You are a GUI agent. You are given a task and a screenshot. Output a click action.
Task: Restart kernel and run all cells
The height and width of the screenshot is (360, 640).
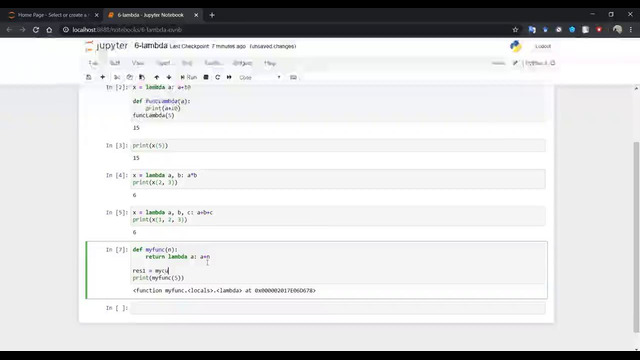pos(229,77)
